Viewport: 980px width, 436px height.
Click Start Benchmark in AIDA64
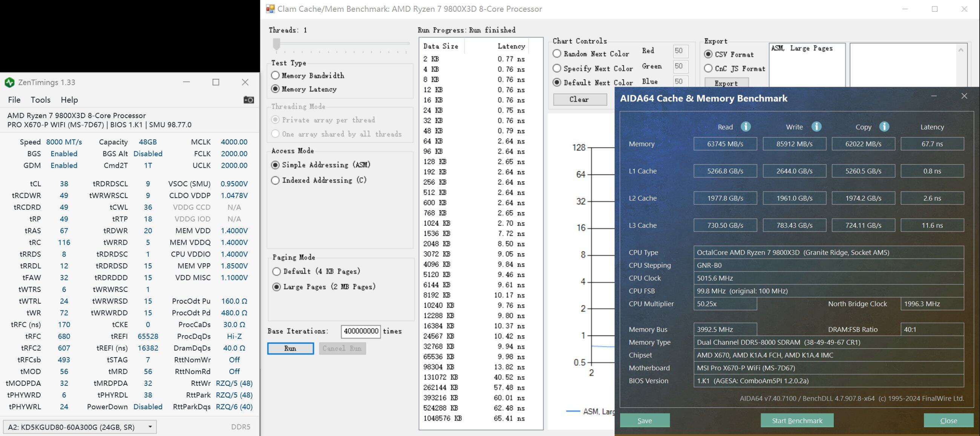[x=797, y=421]
